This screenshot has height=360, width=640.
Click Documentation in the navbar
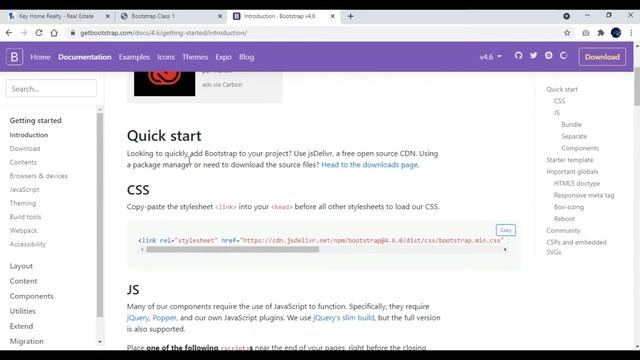84,57
